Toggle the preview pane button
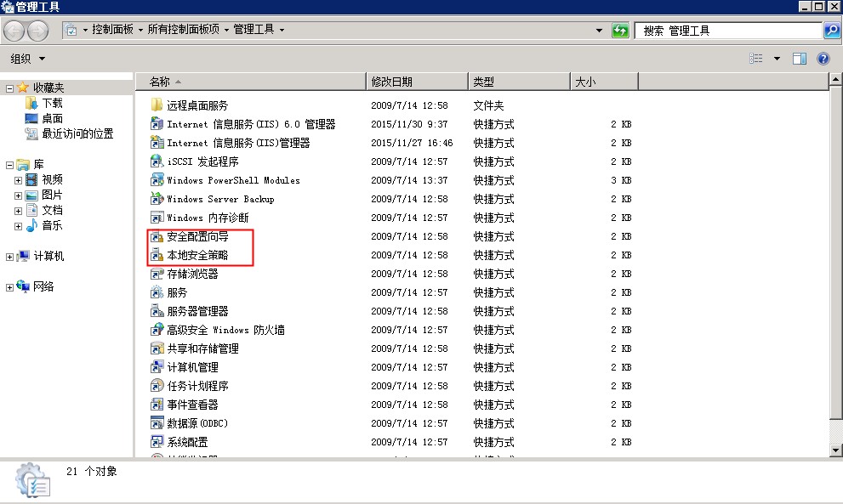 [x=799, y=59]
